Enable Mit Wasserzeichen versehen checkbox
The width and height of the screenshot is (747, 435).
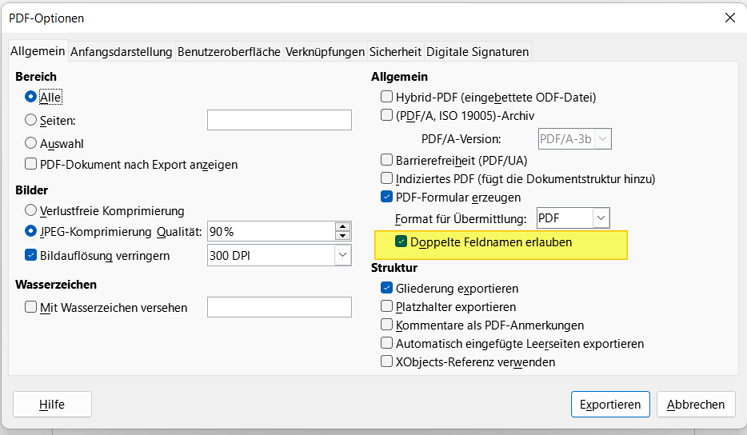pyautogui.click(x=31, y=307)
